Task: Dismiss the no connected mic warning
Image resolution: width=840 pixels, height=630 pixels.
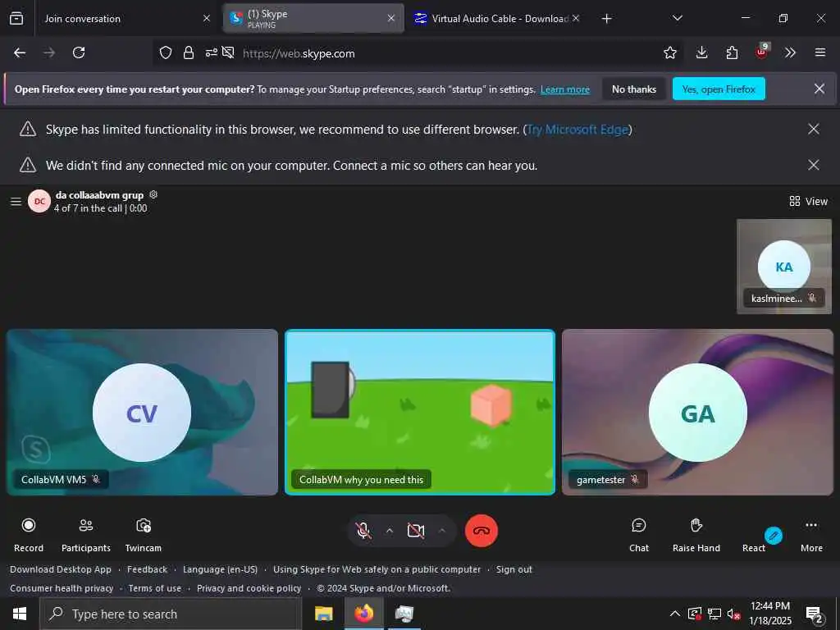Action: click(813, 165)
